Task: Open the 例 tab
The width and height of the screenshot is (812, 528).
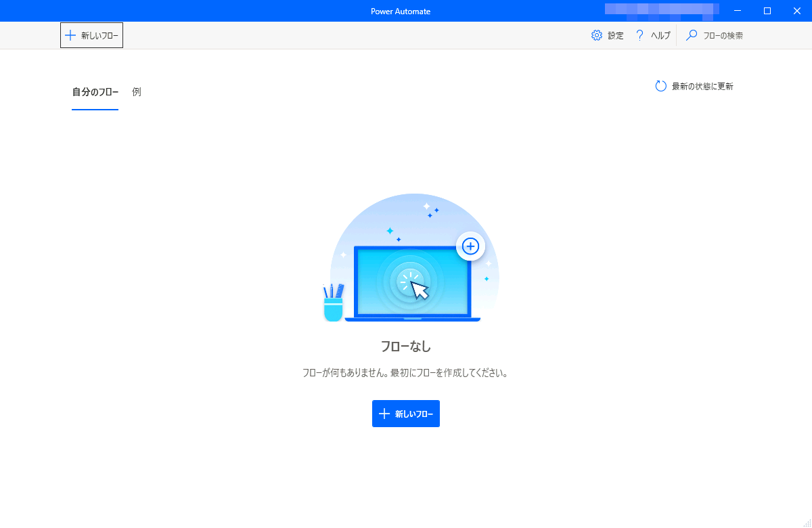Action: [x=137, y=92]
